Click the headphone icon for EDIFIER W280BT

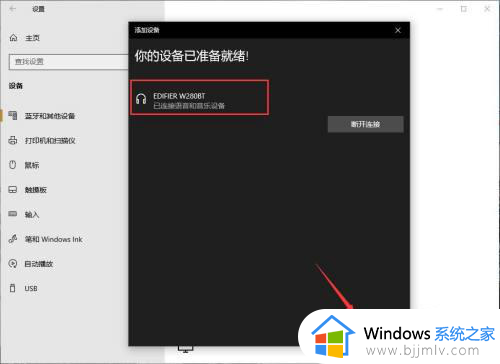tap(141, 99)
